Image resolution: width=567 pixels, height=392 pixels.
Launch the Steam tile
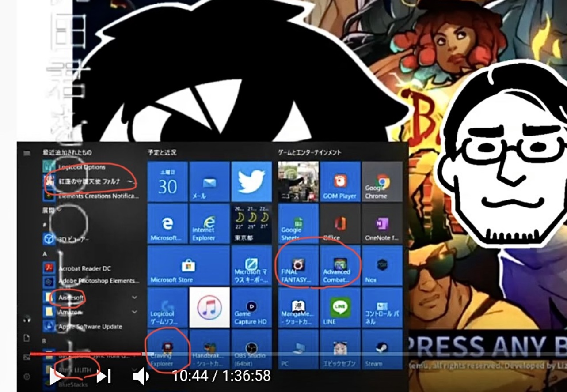point(382,349)
